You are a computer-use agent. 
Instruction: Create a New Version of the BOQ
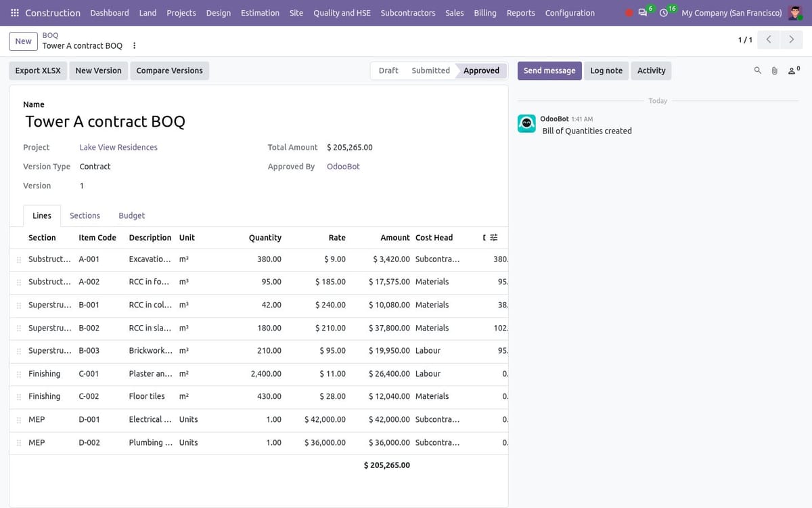click(98, 70)
